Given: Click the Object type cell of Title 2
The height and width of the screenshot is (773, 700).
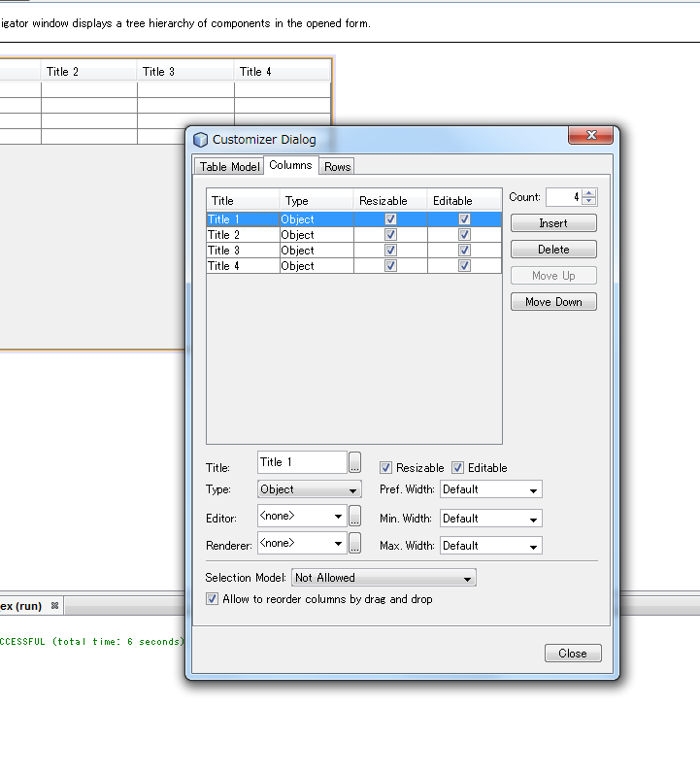Looking at the screenshot, I should click(317, 235).
